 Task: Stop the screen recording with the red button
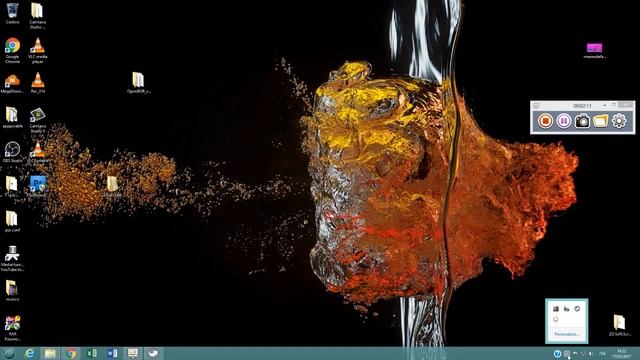click(545, 121)
